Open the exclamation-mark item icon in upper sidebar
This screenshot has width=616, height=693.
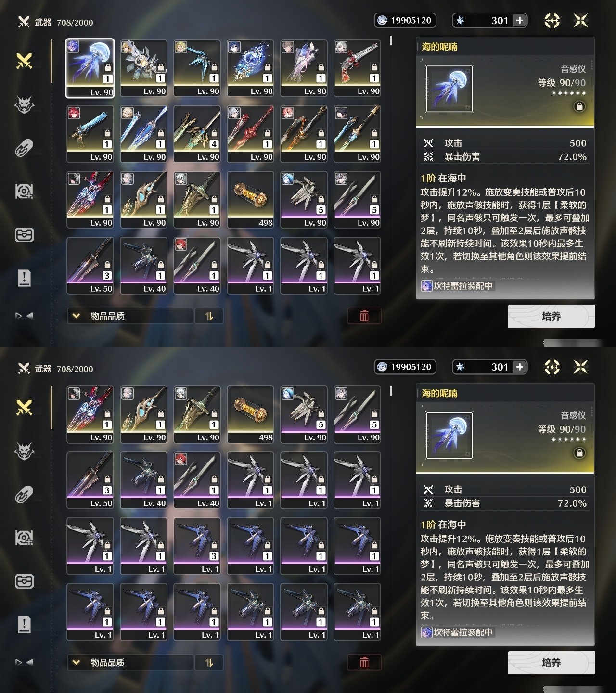(24, 278)
